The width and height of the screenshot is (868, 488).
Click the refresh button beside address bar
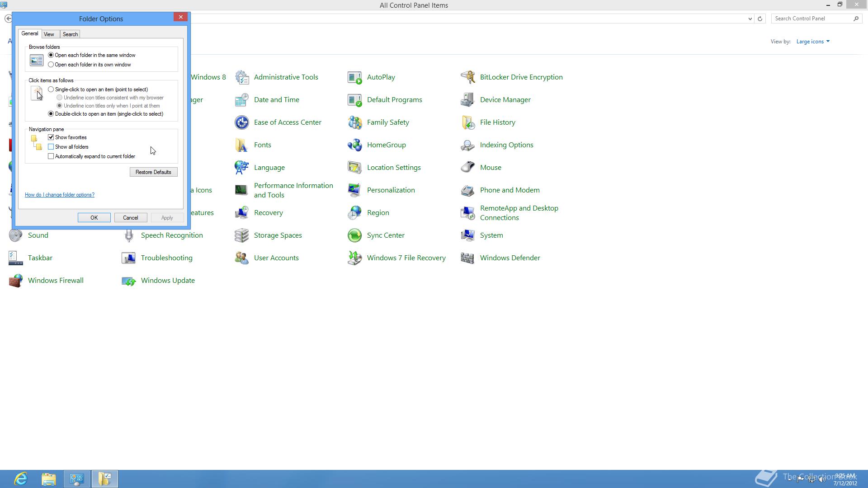pyautogui.click(x=760, y=19)
